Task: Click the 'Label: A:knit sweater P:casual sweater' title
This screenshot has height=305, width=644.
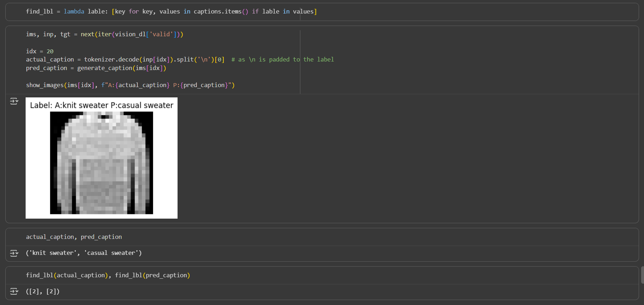Action: coord(101,105)
